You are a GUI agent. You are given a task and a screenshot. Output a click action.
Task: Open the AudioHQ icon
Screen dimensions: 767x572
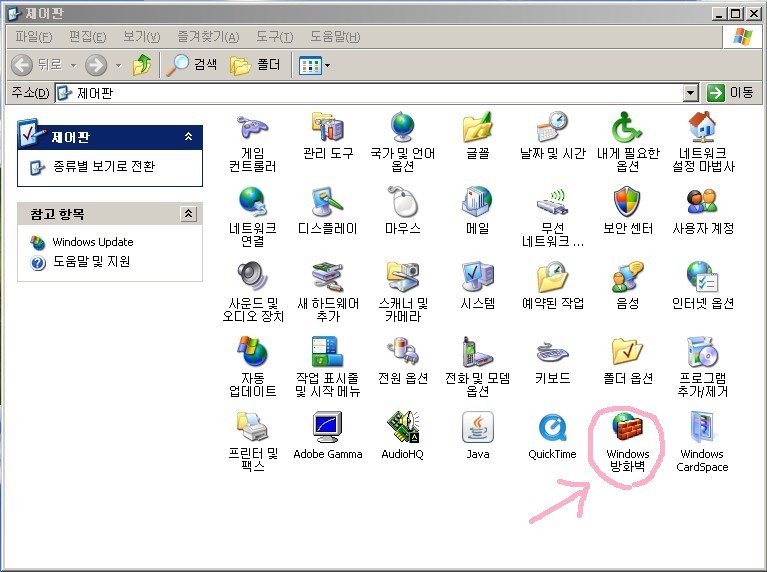pyautogui.click(x=403, y=427)
